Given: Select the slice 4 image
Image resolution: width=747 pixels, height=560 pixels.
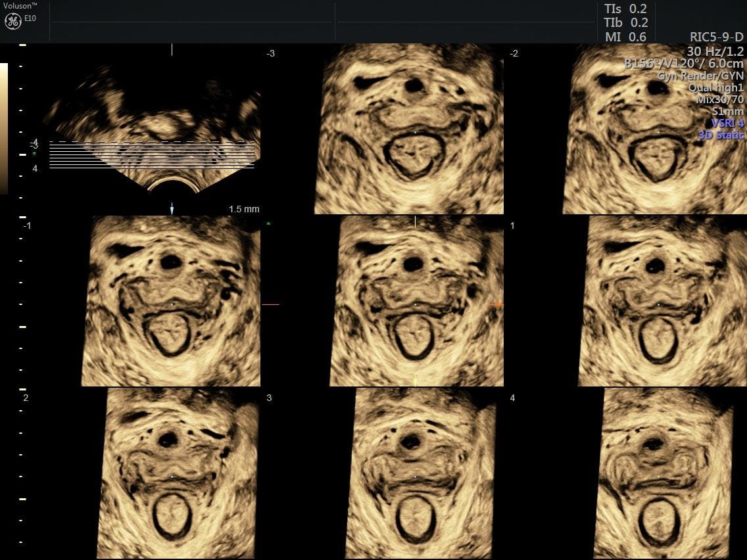Looking at the screenshot, I should click(663, 473).
